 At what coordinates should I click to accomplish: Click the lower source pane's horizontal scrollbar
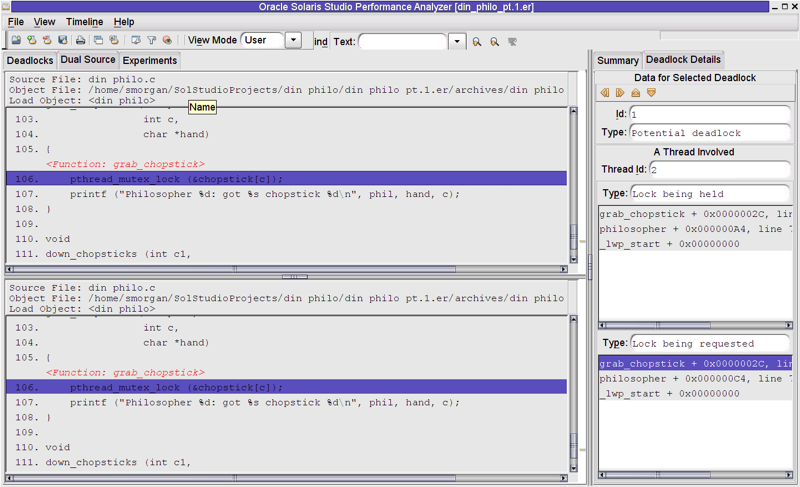pyautogui.click(x=287, y=478)
